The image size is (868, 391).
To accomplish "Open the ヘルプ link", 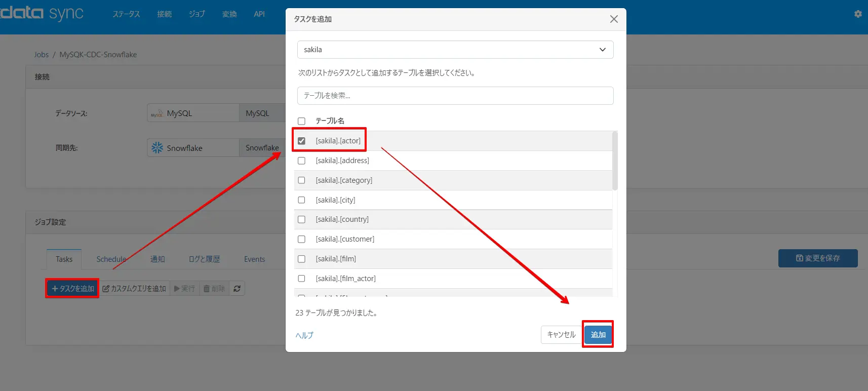I will (304, 335).
